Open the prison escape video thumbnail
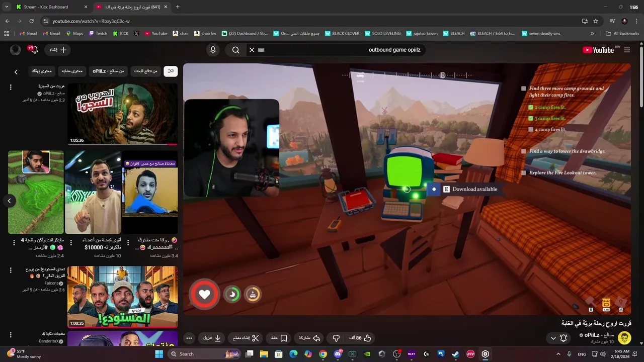 (122, 114)
